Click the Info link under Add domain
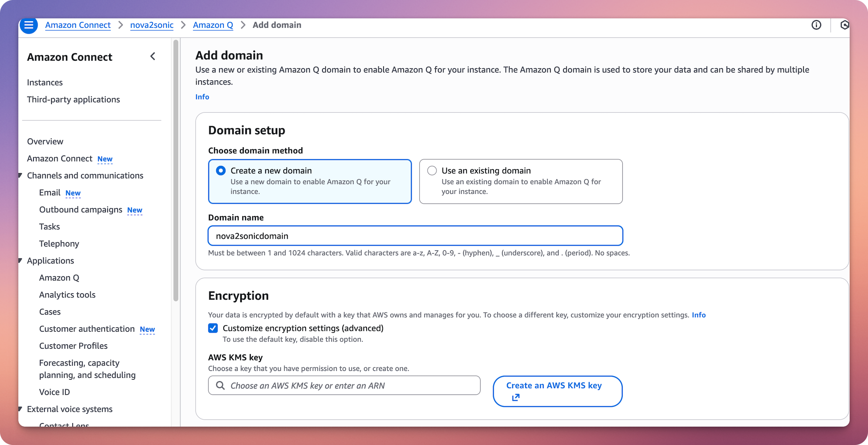Viewport: 868px width, 445px height. (202, 96)
